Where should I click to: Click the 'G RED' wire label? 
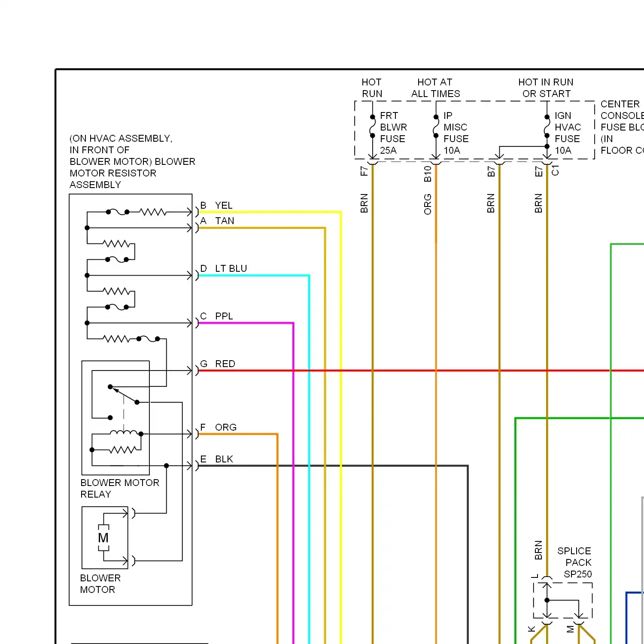coord(218,364)
